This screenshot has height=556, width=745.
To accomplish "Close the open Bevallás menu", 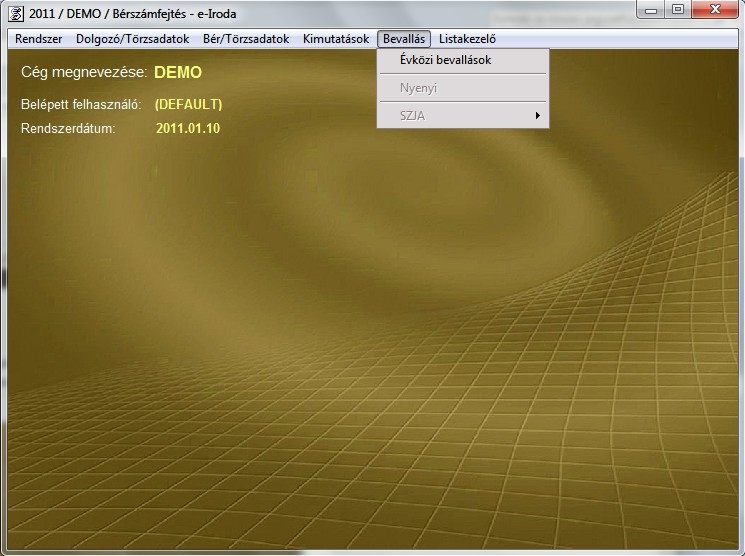I will click(404, 39).
